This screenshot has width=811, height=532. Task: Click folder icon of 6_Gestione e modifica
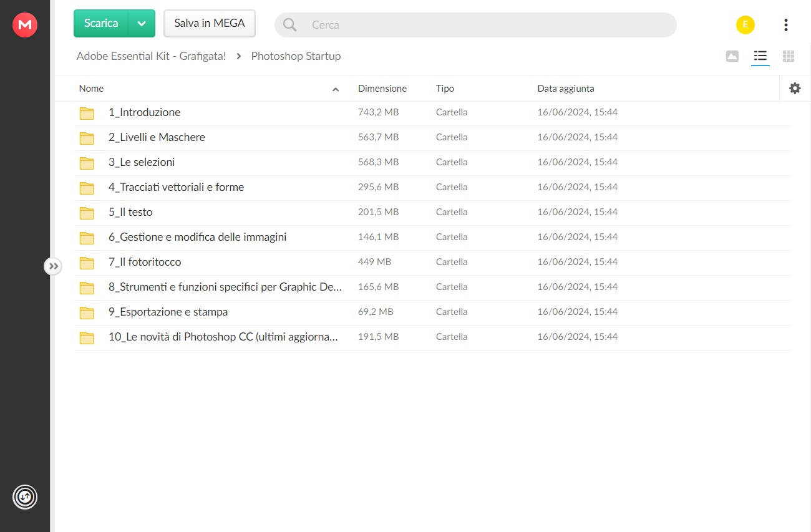click(87, 238)
